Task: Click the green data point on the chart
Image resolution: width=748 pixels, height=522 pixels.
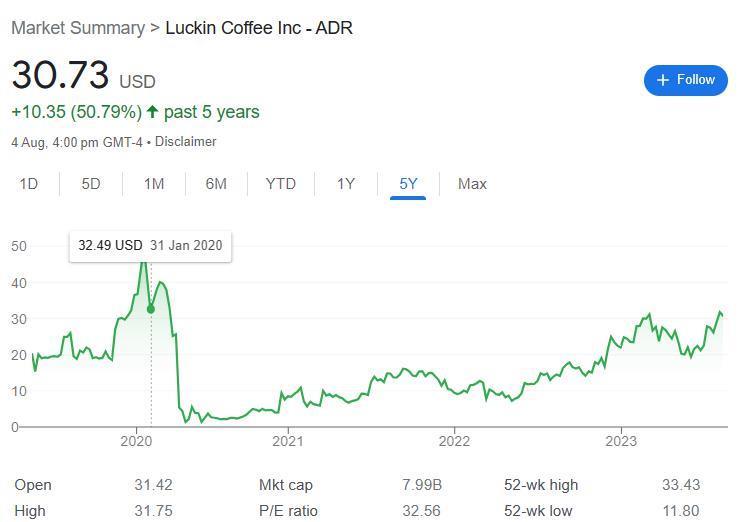Action: point(151,309)
